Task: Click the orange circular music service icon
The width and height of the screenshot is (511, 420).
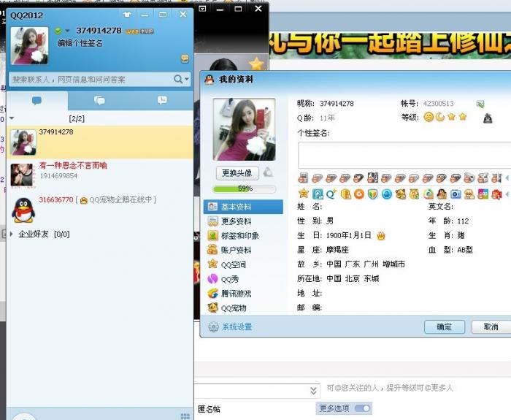Action: click(359, 194)
